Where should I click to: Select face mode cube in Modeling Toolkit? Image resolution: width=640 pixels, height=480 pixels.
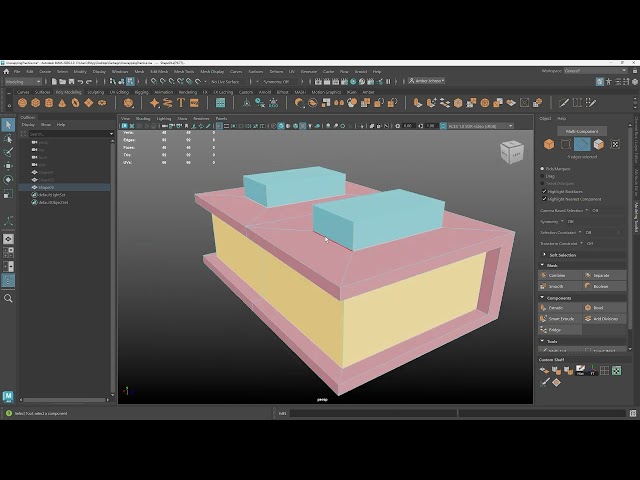pos(599,144)
